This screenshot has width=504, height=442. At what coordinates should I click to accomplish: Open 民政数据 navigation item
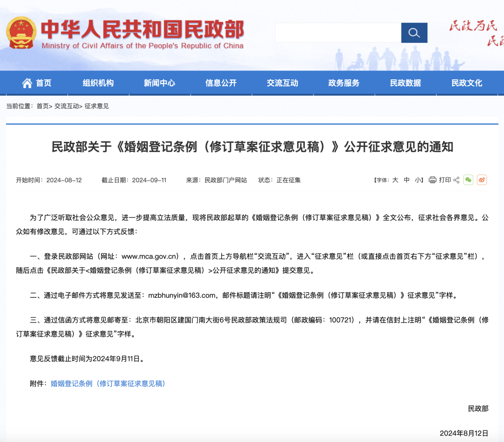coord(406,83)
